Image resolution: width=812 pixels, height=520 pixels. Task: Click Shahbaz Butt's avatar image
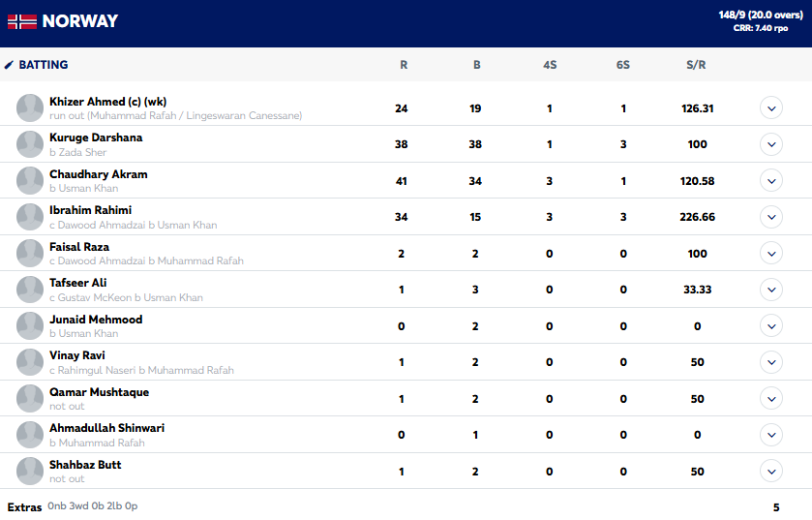(x=30, y=472)
